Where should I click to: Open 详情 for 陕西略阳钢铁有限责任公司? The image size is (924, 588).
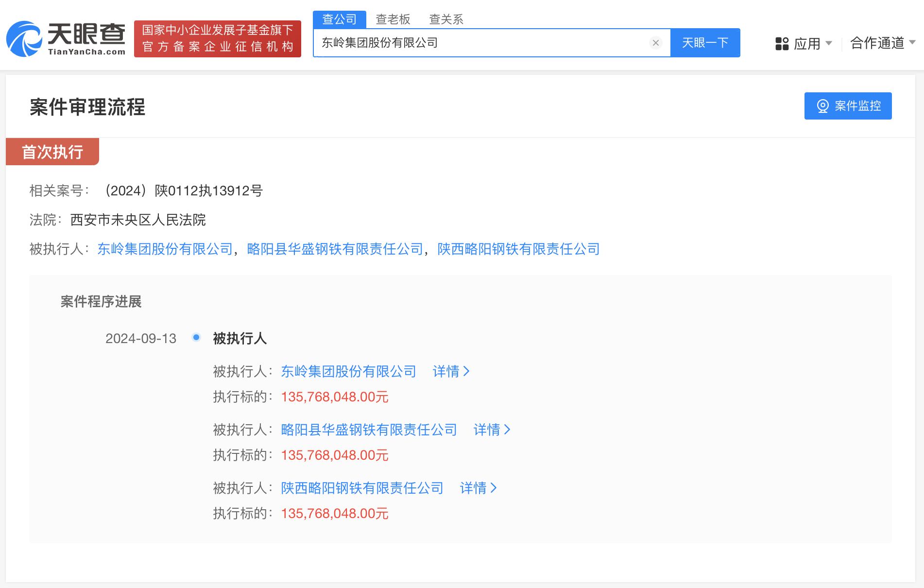pos(478,488)
